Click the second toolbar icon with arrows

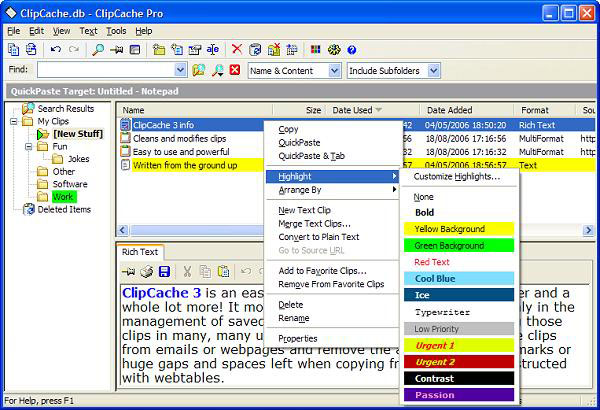coord(31,49)
